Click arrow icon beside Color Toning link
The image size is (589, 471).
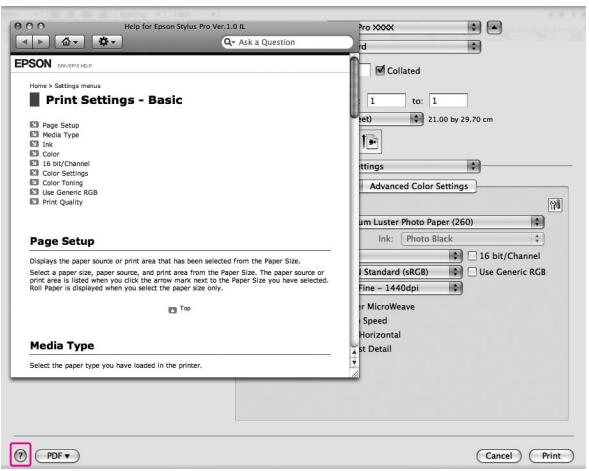tap(34, 182)
